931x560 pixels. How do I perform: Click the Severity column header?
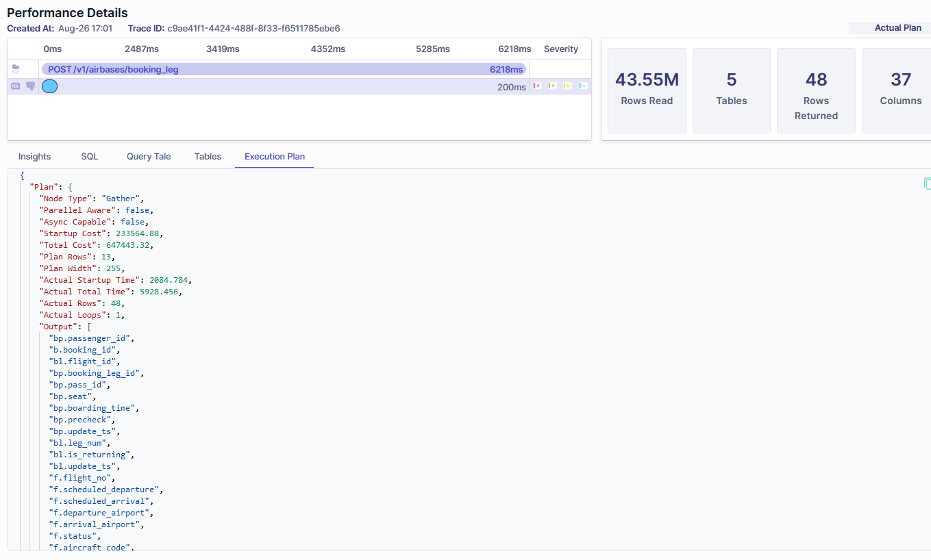pos(561,49)
